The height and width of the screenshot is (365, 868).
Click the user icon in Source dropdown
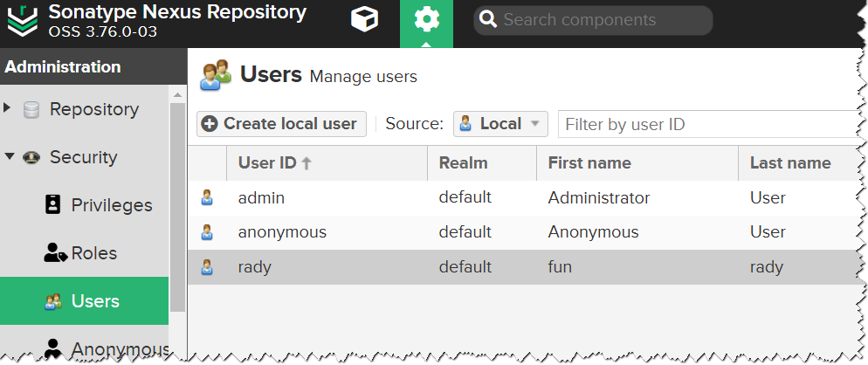click(x=465, y=123)
